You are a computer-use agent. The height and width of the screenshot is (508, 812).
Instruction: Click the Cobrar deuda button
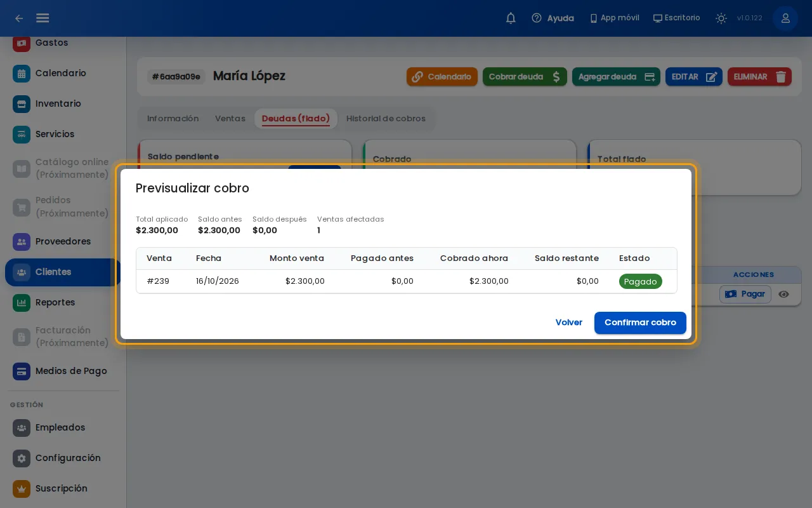pos(525,77)
